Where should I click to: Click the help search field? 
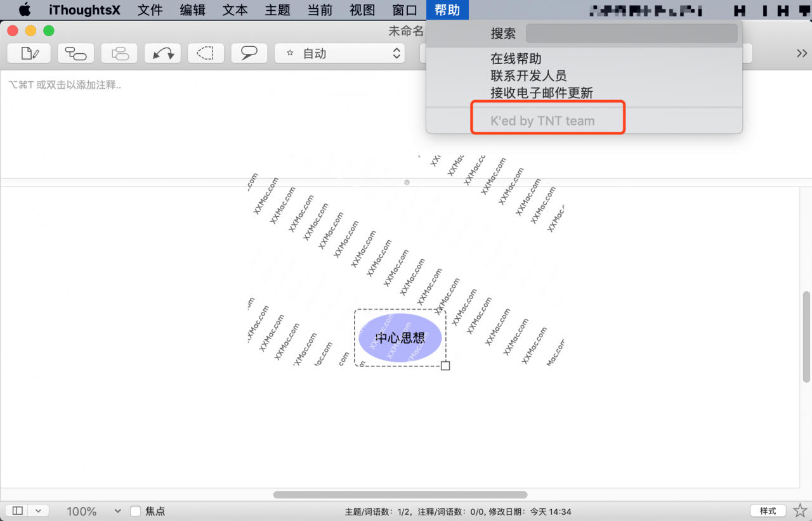(631, 34)
